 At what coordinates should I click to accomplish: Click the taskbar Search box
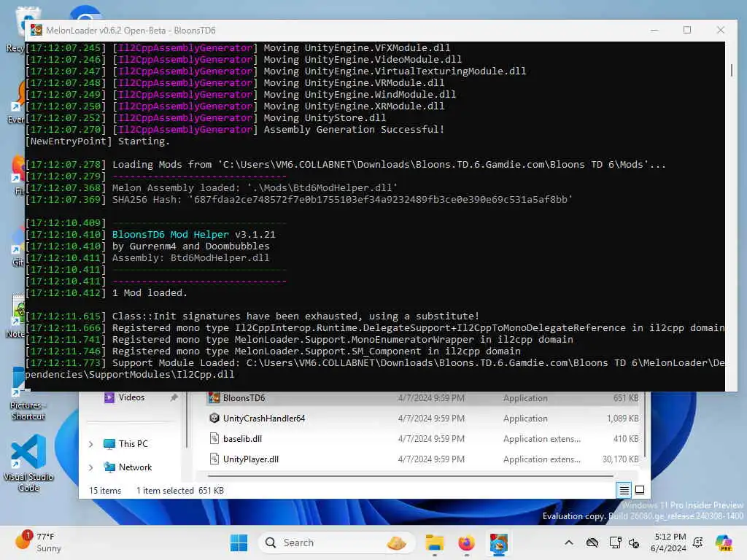click(336, 542)
